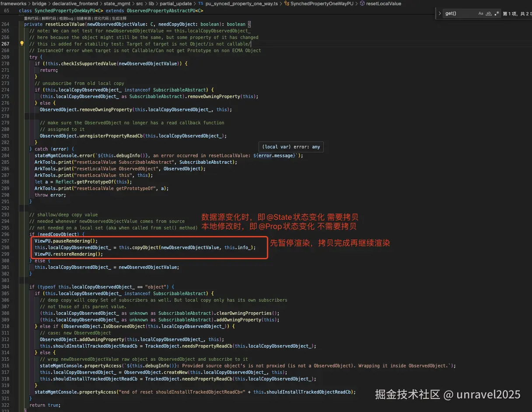
Task: Click ObservedObject.createNew on line 317
Action: pos(156,372)
